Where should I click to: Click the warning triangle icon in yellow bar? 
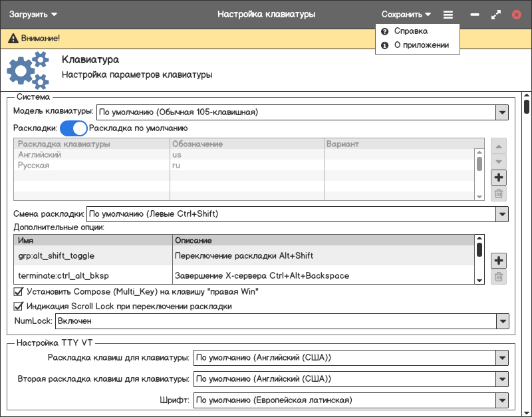[x=13, y=39]
